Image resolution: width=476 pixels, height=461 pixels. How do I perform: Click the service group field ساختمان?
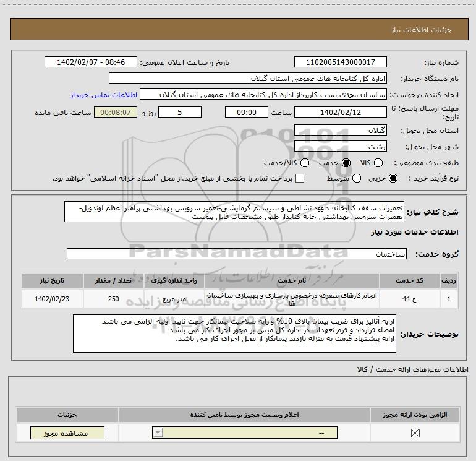237,254
